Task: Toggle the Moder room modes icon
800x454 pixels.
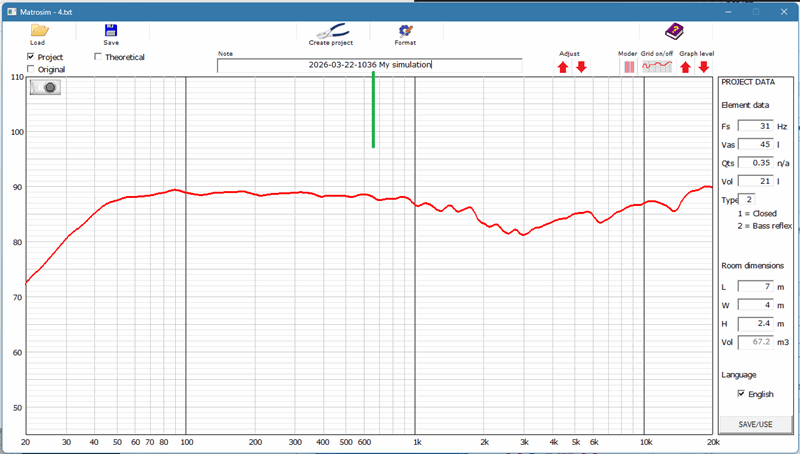Action: [629, 67]
